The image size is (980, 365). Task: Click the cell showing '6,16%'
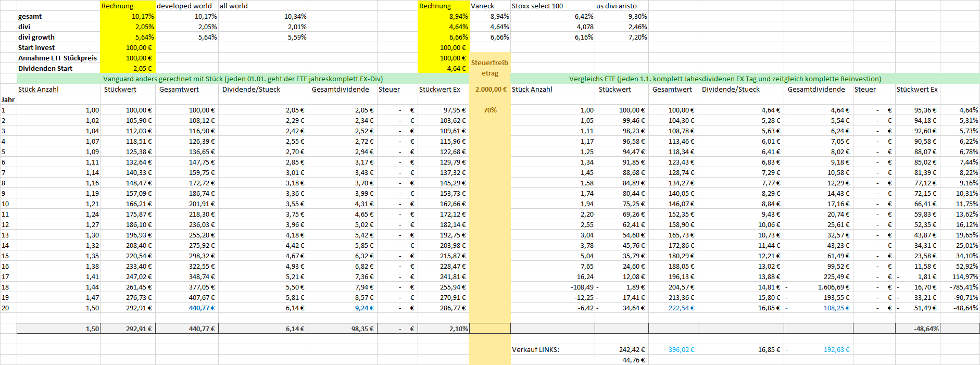[552, 37]
